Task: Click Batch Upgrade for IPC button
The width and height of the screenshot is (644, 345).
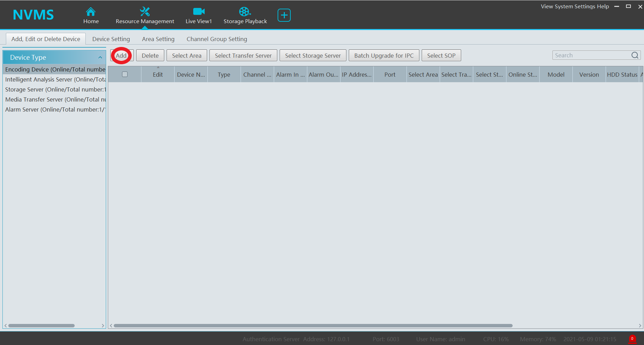Action: point(384,56)
